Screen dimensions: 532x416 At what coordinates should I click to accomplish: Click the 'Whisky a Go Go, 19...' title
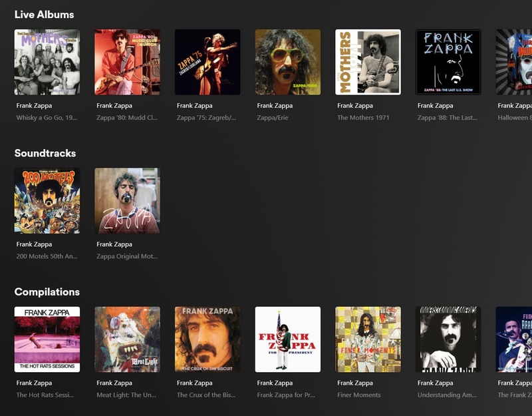(47, 118)
